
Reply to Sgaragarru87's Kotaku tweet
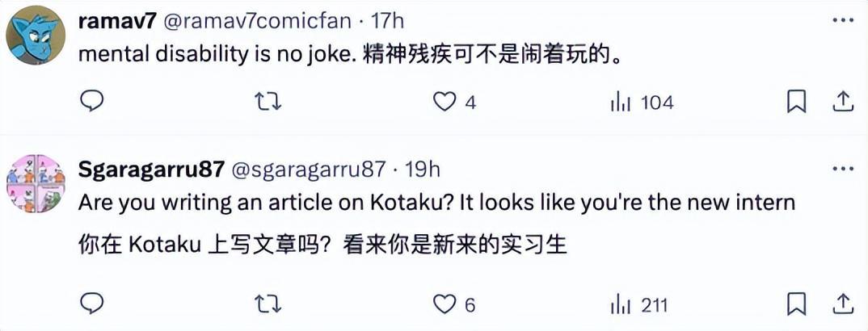coord(93,304)
